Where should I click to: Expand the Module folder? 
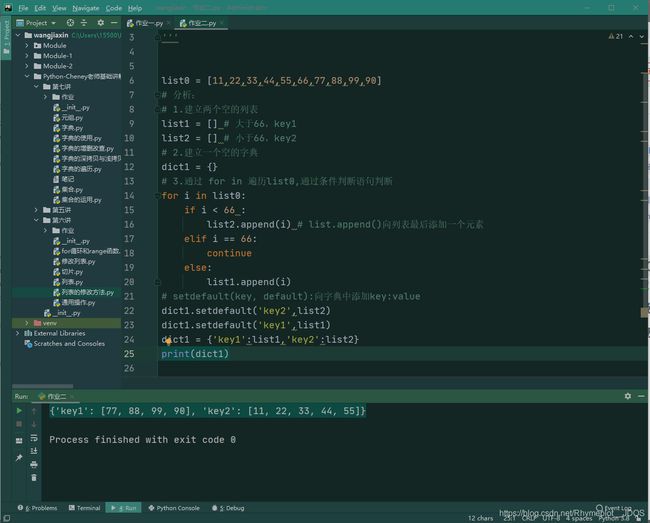pos(27,46)
